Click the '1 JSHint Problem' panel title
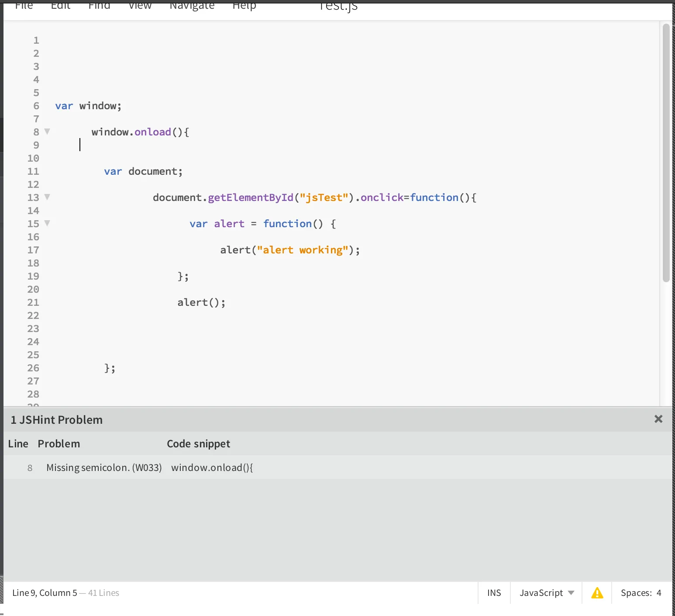Viewport: 675px width, 616px height. [57, 420]
